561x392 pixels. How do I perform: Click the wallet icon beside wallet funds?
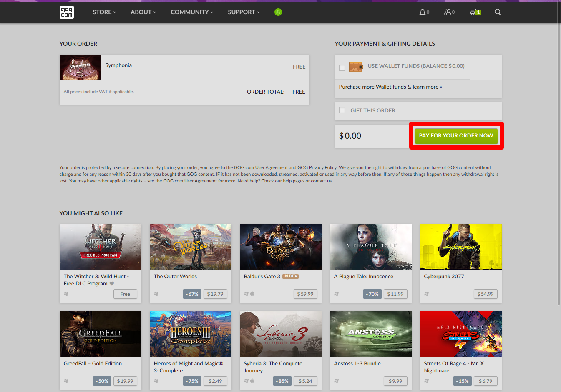point(356,67)
